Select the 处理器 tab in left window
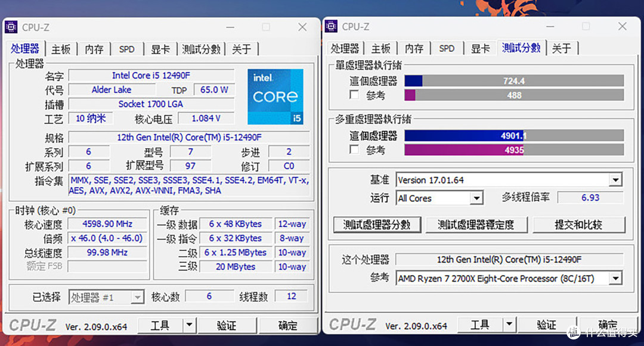Viewport: 644px width, 346px height. (25, 49)
